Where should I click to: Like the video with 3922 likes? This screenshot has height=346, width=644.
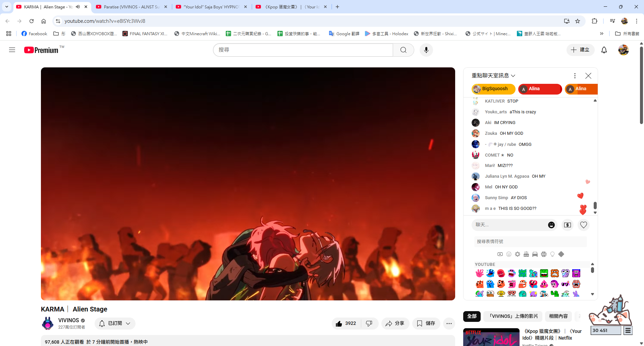346,324
